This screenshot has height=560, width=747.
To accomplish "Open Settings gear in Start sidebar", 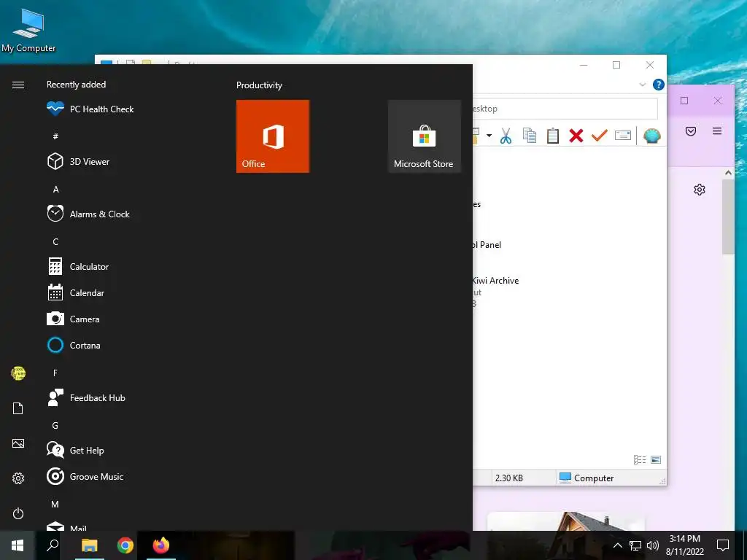I will click(18, 478).
